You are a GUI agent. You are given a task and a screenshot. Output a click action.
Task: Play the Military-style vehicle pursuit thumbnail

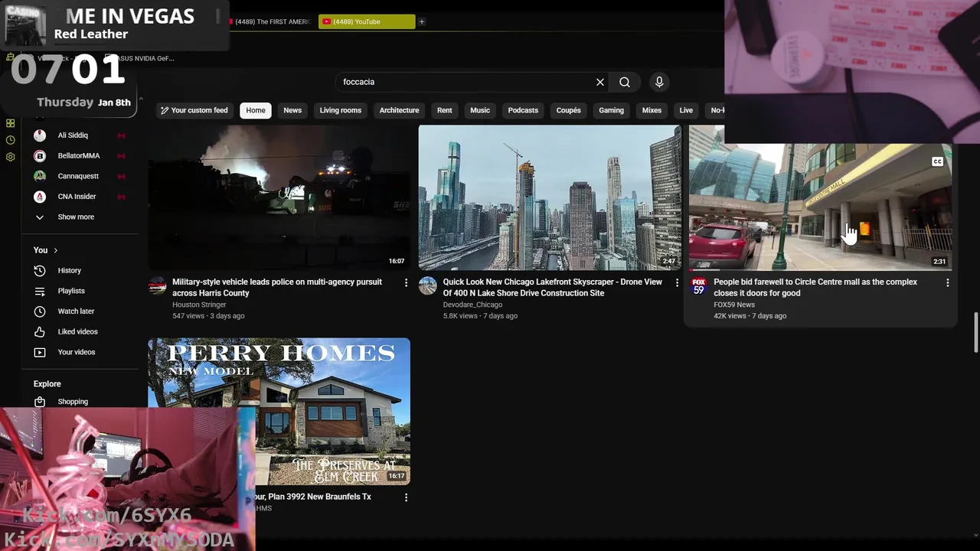[x=279, y=197]
